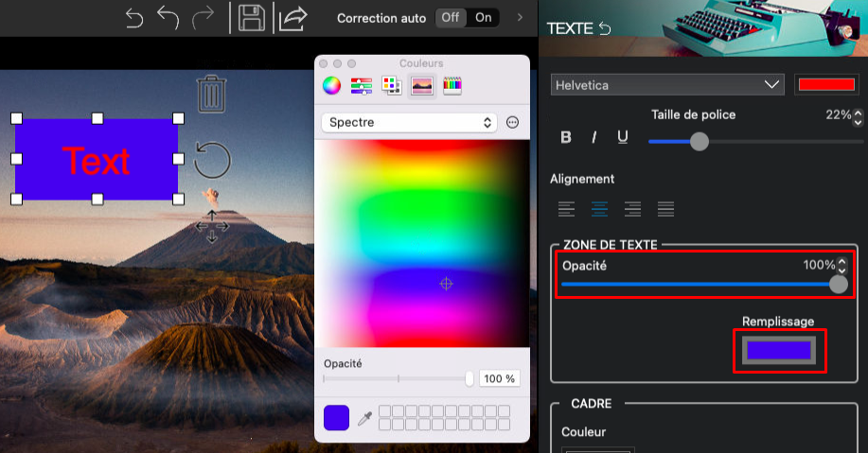Toggle underline formatting (U)
Image resolution: width=868 pixels, height=453 pixels.
(623, 137)
